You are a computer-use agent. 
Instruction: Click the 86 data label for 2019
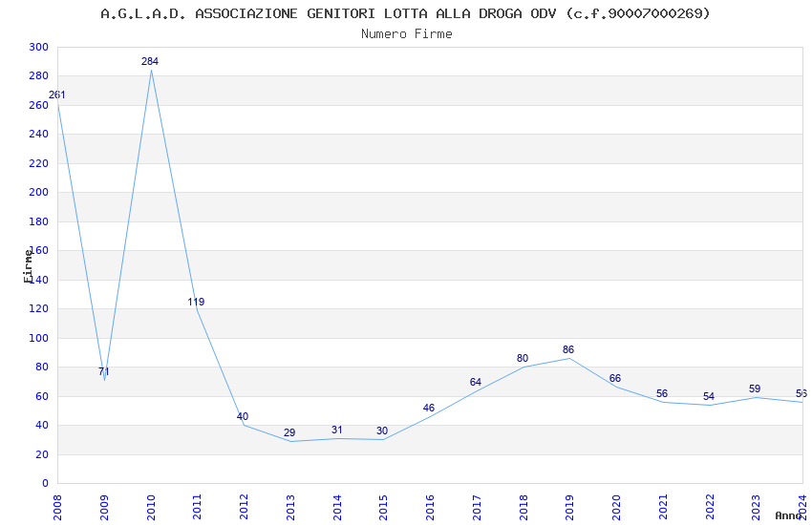pos(568,349)
